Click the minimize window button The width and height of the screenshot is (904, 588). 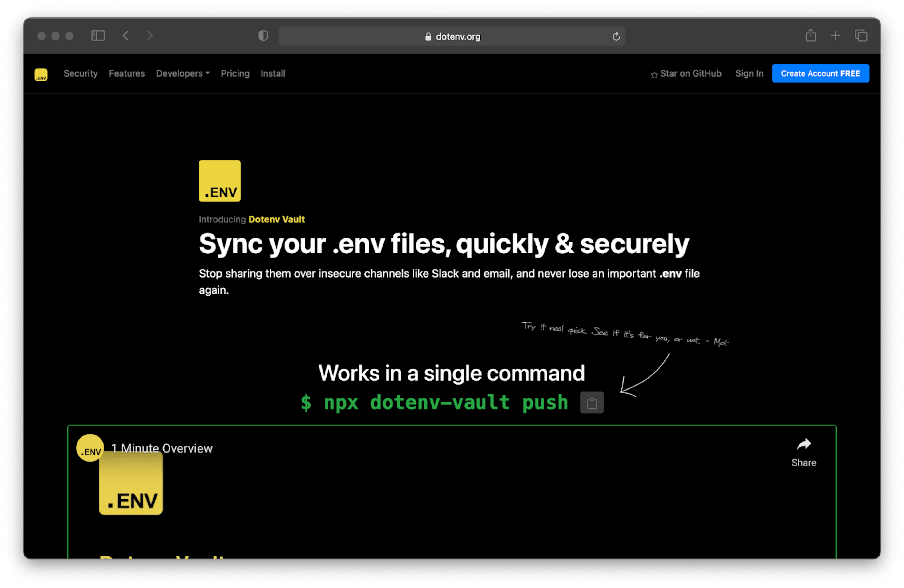coord(56,36)
